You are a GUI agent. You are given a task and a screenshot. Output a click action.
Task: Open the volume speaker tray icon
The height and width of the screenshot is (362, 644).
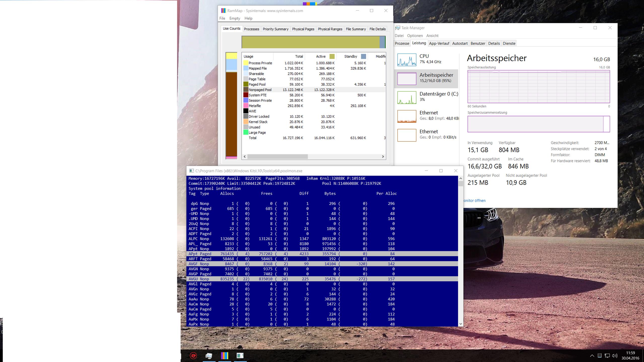(x=615, y=355)
